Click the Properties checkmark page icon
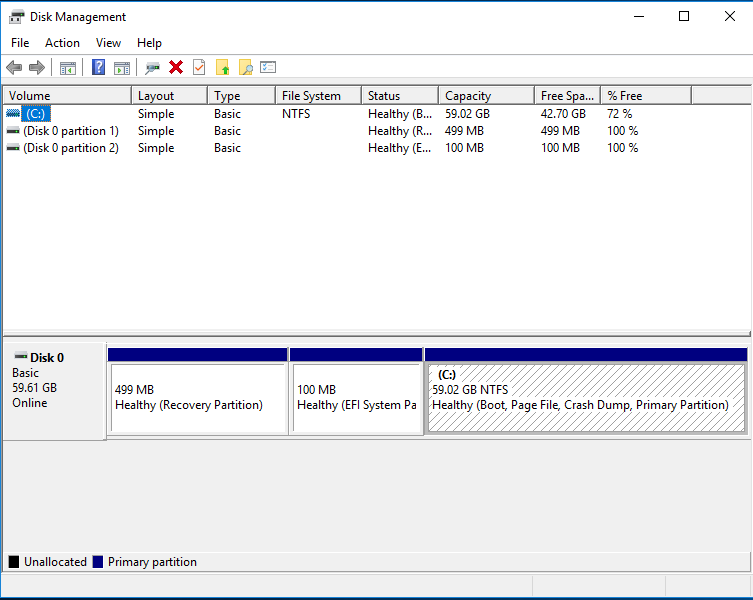This screenshot has height=600, width=753. [199, 67]
